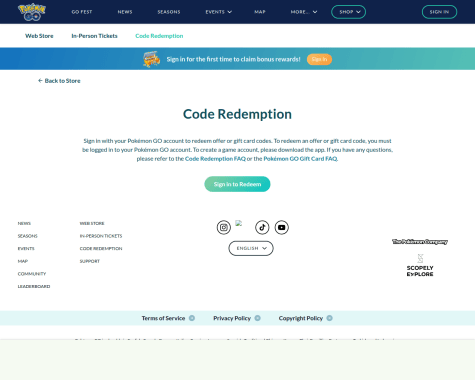The image size is (475, 380).
Task: Open the Pokémon GO Gift Card FAQ link
Action: [x=300, y=159]
